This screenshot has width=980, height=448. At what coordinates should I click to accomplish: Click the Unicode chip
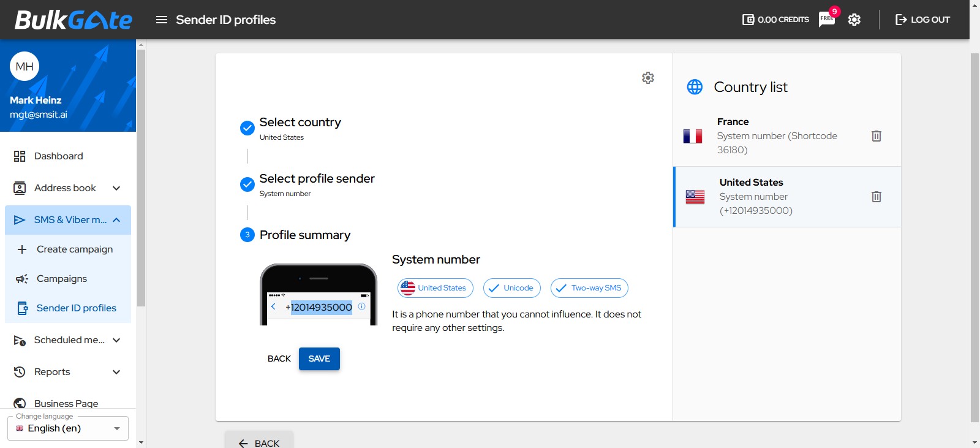click(x=512, y=288)
